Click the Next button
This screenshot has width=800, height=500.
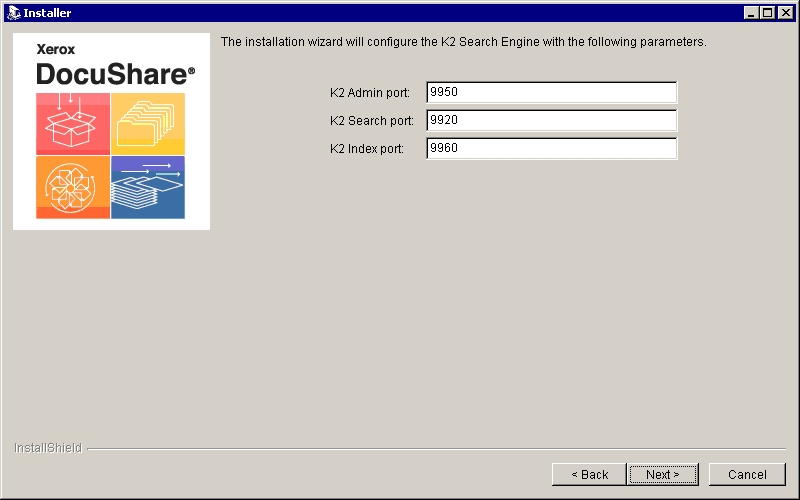tap(662, 474)
